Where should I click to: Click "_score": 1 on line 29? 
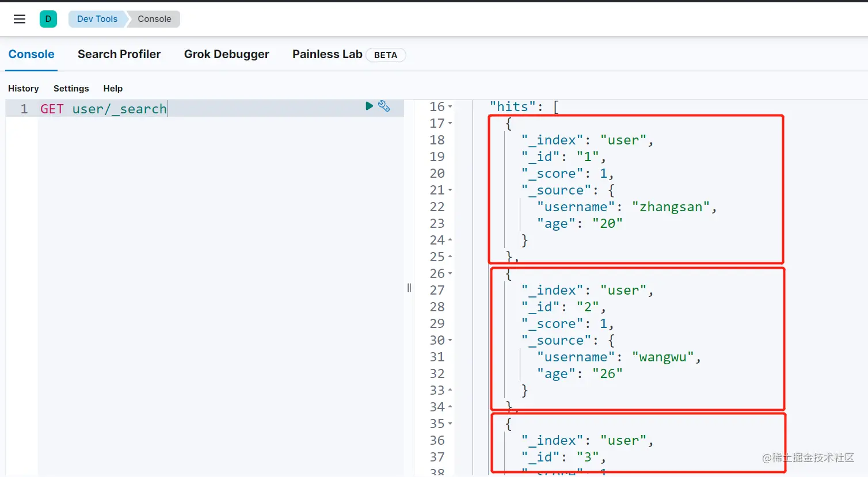pos(568,324)
